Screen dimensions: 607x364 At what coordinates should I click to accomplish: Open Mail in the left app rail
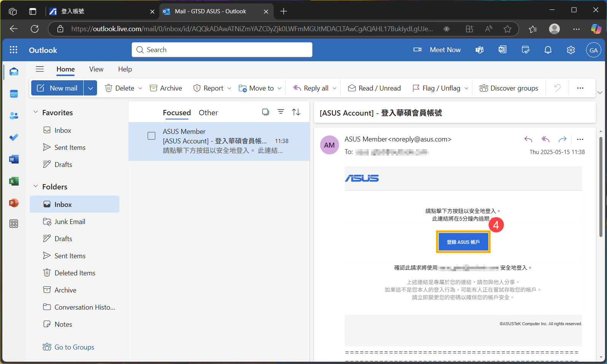pos(14,72)
